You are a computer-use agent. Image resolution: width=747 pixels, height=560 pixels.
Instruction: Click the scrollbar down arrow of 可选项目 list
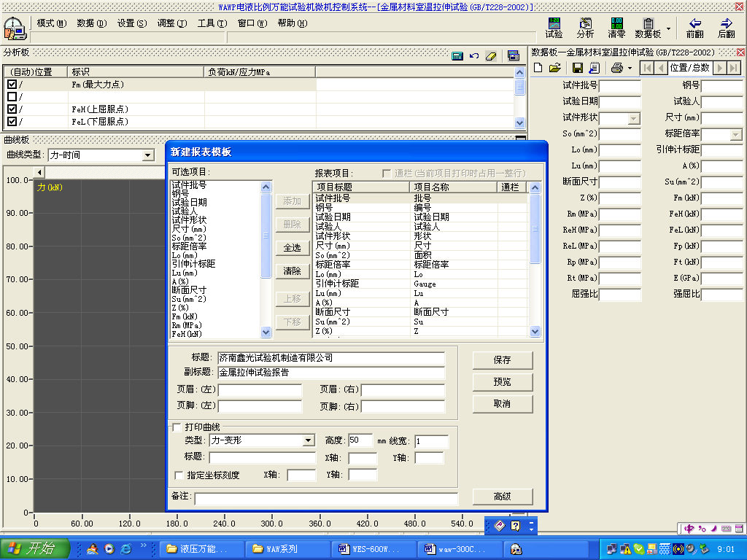tap(266, 332)
